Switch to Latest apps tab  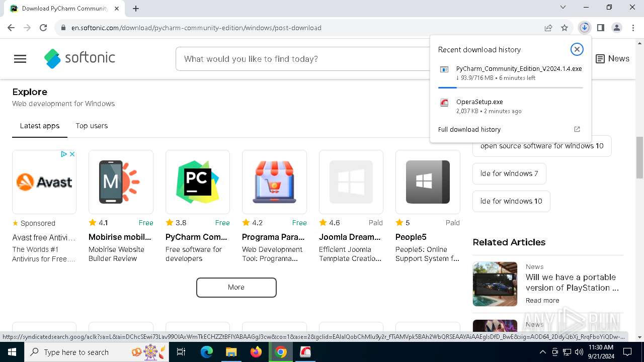click(40, 126)
